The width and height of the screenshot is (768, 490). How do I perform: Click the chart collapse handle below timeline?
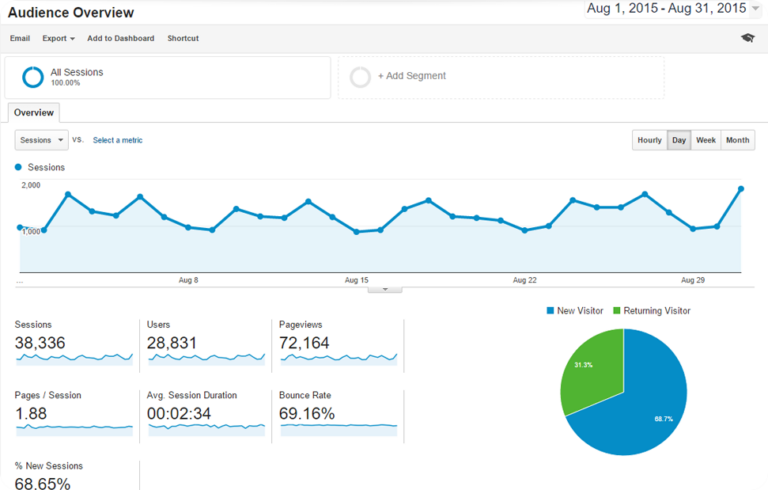point(384,288)
